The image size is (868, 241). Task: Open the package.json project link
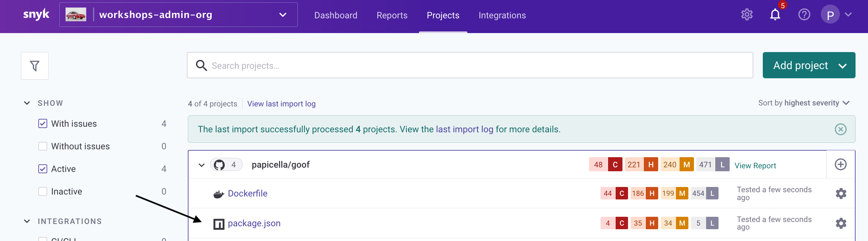click(254, 224)
